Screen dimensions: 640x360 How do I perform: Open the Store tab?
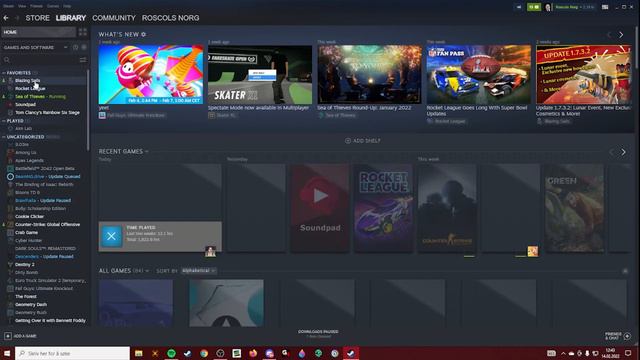tap(38, 18)
